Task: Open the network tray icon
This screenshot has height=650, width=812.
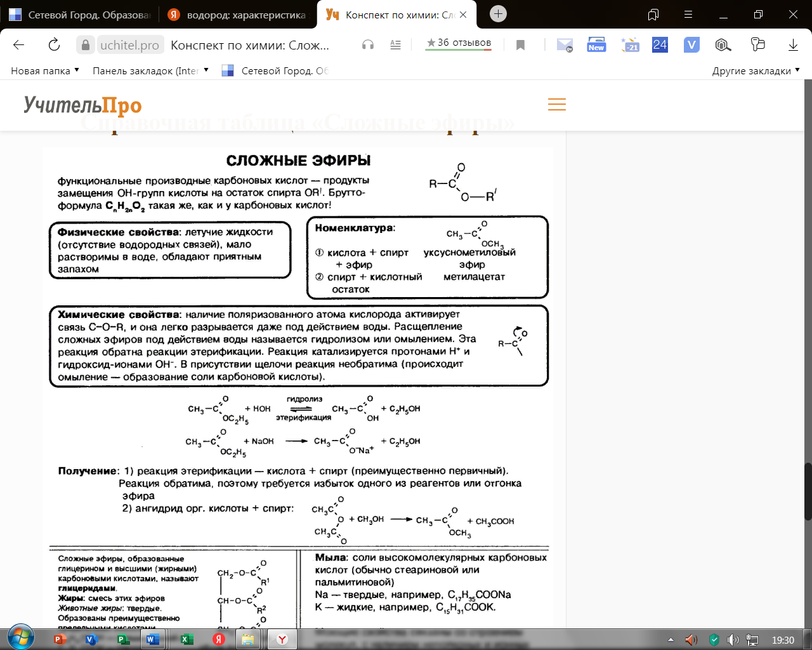Action: point(752,640)
